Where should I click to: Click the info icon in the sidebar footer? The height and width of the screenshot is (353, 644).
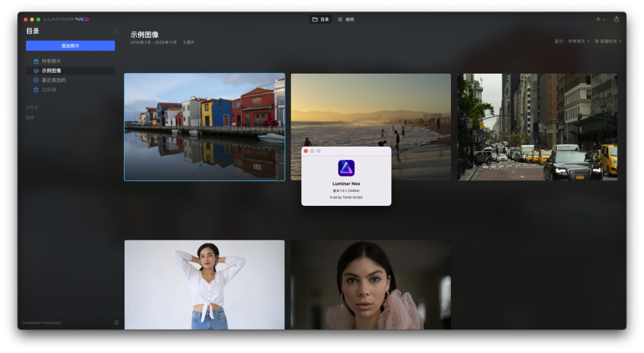(x=116, y=323)
